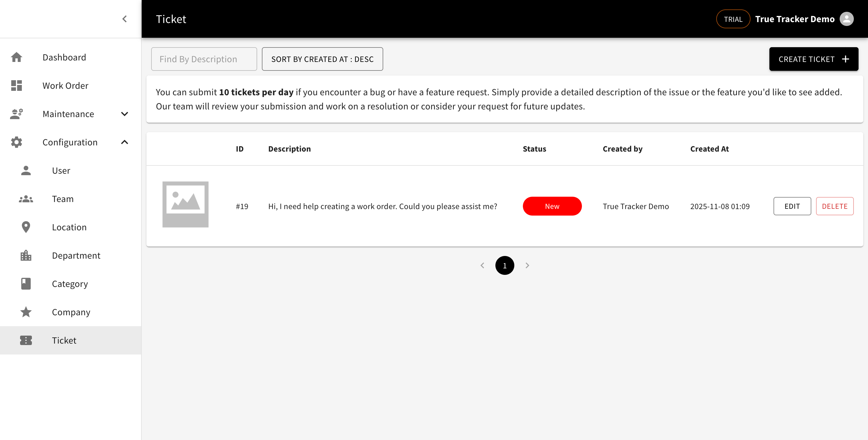The image size is (868, 440).
Task: Click the User person icon
Action: [x=26, y=170]
